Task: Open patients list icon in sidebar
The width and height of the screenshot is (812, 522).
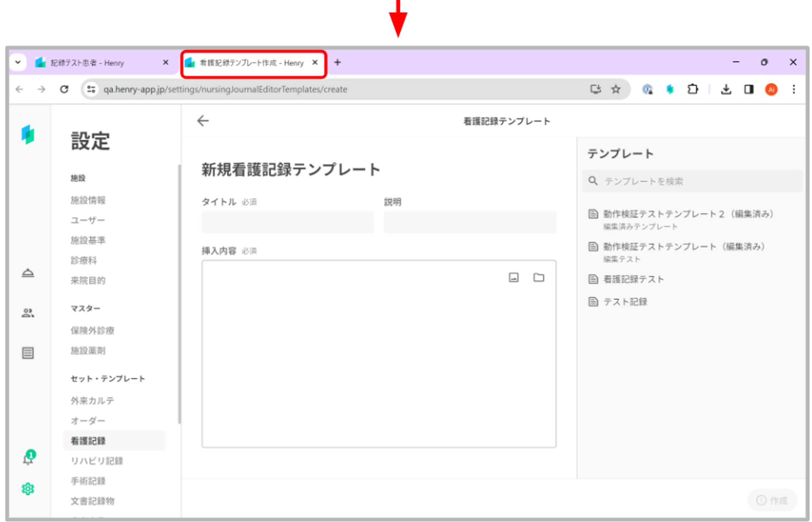Action: [28, 313]
